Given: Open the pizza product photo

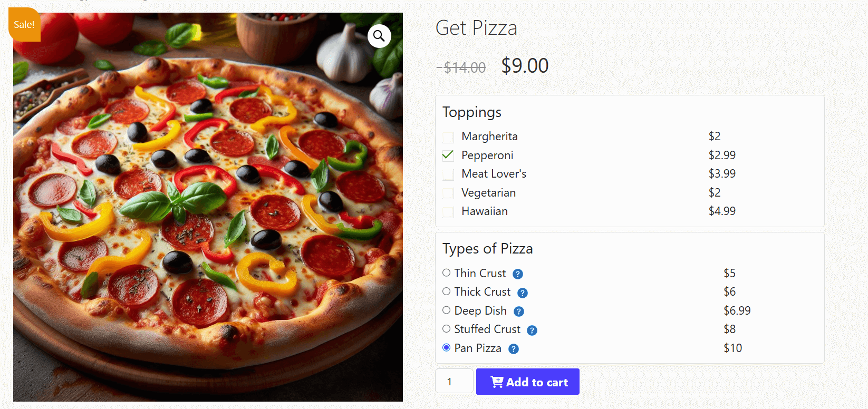Looking at the screenshot, I should [x=208, y=221].
